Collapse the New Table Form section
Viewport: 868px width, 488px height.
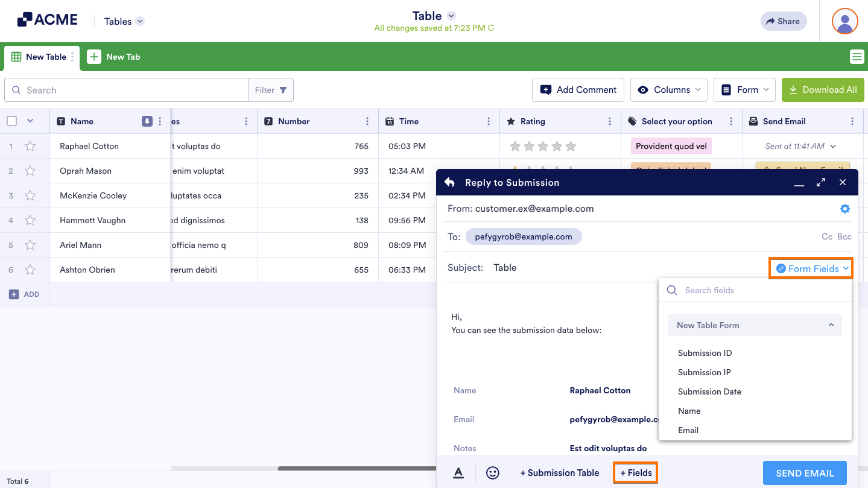point(755,325)
